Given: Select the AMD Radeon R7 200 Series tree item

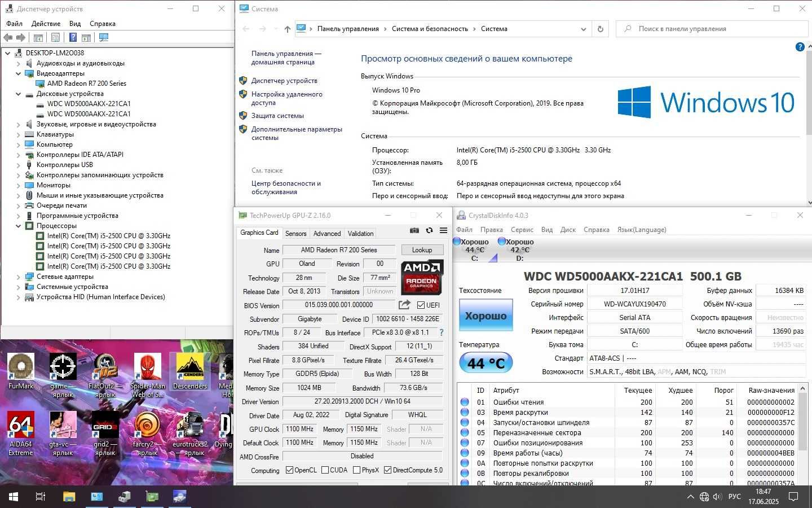Looking at the screenshot, I should (x=87, y=84).
